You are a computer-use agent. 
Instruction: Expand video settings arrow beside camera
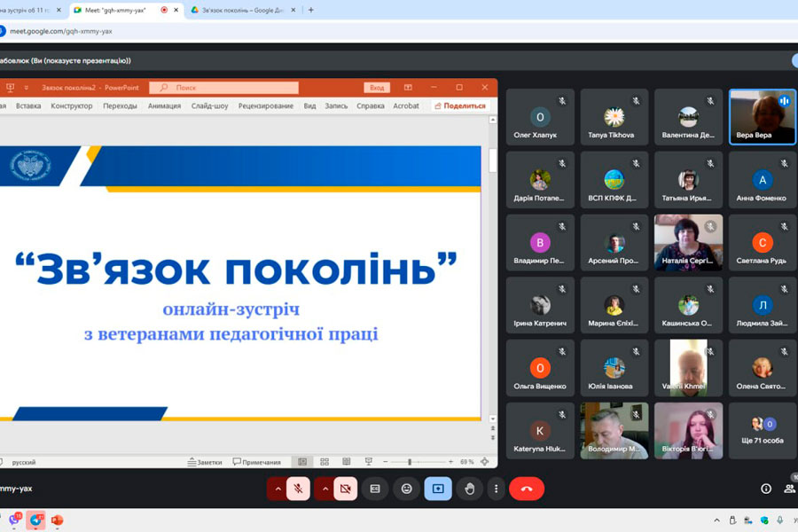click(x=325, y=489)
